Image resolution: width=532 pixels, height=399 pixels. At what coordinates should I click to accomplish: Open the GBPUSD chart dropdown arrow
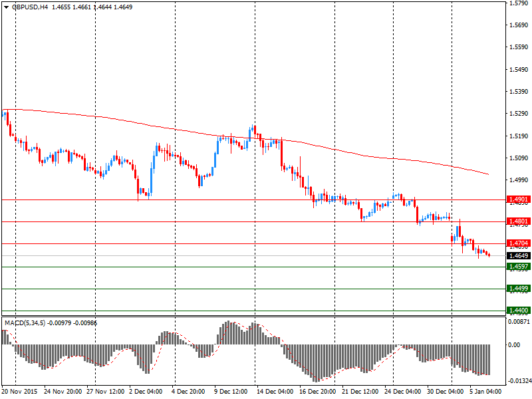pos(7,7)
